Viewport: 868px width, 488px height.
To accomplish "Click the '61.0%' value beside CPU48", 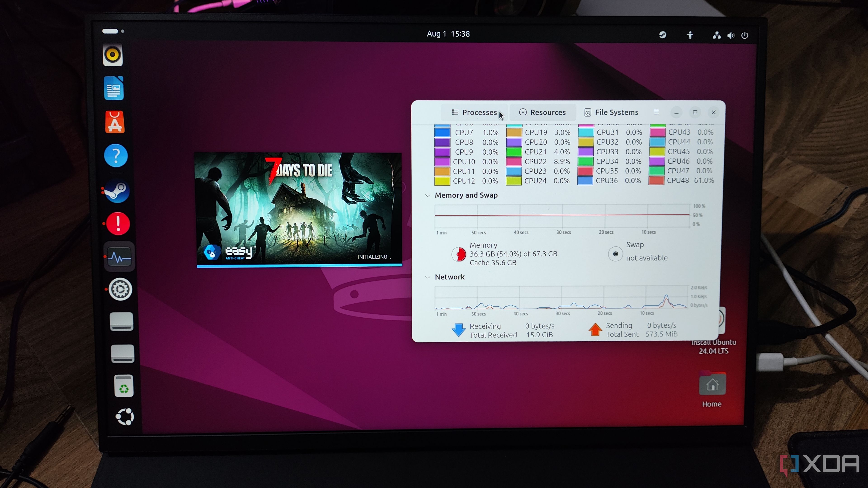I will pyautogui.click(x=704, y=181).
